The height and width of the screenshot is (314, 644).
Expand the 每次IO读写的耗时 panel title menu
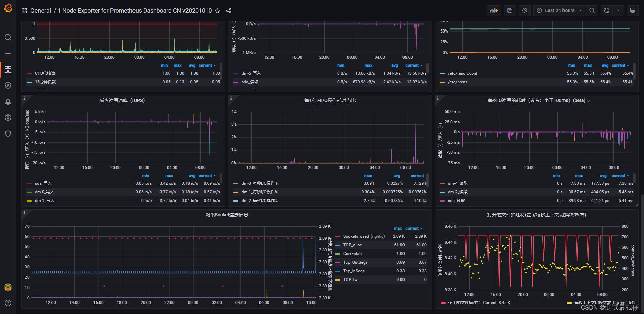539,100
